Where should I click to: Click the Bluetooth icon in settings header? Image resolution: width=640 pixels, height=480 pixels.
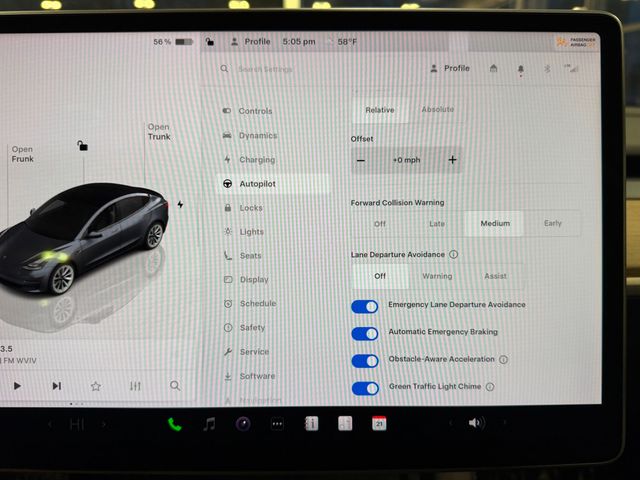click(x=547, y=69)
